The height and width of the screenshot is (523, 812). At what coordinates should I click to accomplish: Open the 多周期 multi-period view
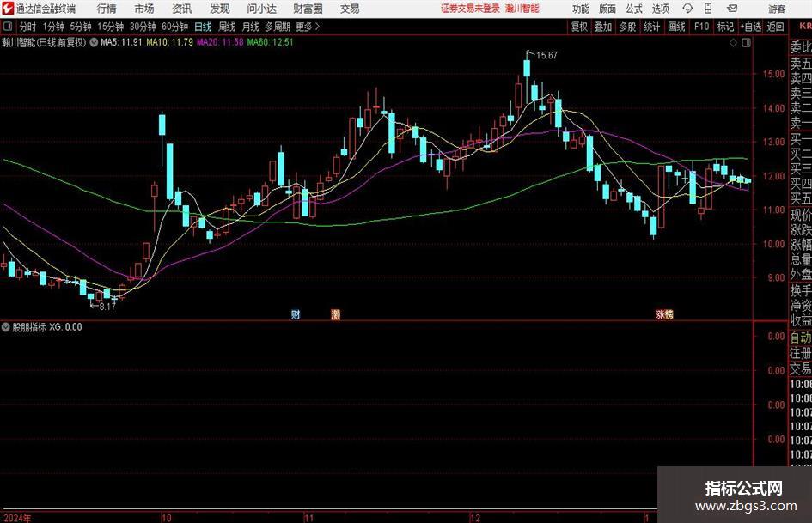pos(278,27)
